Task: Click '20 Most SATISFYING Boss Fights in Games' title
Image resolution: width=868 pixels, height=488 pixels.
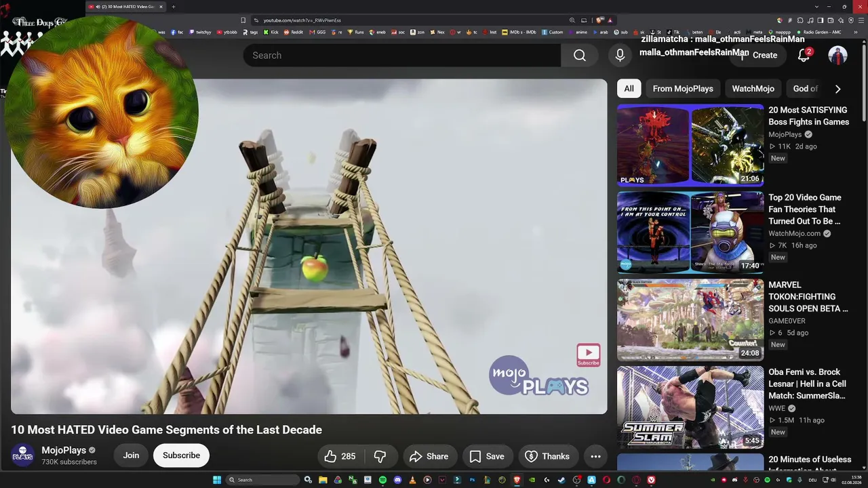Action: pos(808,116)
